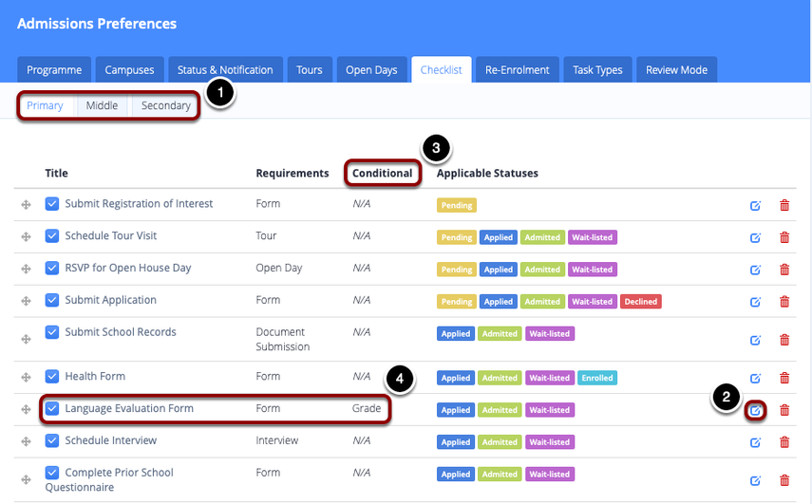812x504 pixels.
Task: Delete the Health Form checklist item
Action: tap(784, 378)
